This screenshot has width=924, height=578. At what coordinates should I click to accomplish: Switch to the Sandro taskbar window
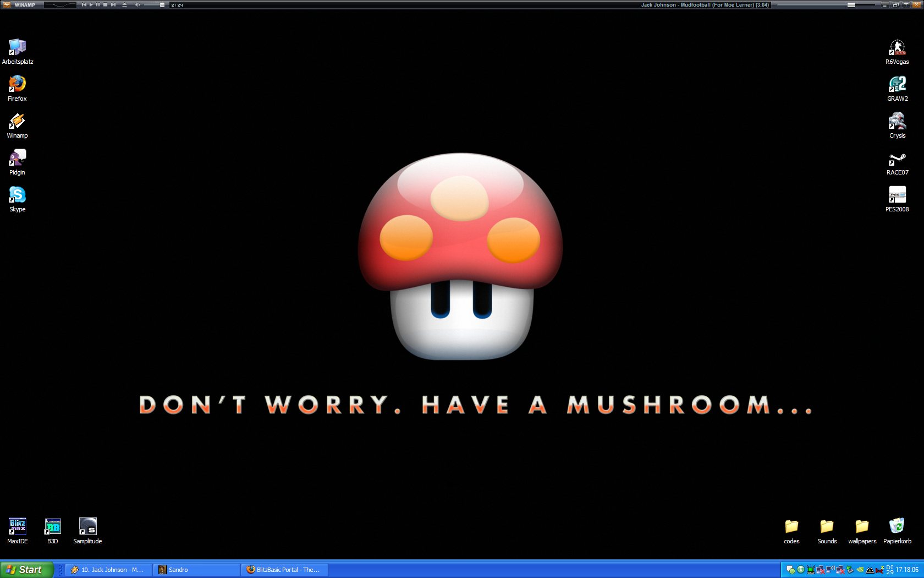pos(196,570)
